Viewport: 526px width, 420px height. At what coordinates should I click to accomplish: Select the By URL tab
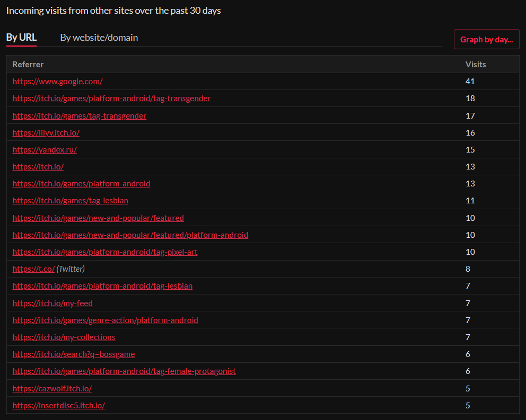(21, 38)
